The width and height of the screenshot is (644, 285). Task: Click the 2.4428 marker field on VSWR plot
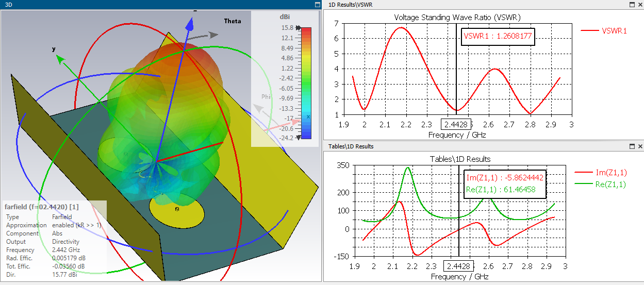point(457,125)
